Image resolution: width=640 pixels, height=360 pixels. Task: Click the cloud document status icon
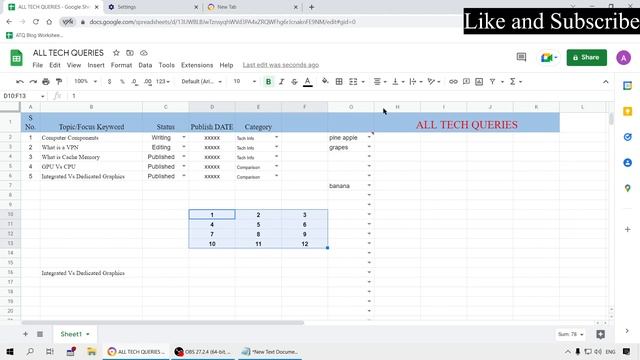tap(144, 53)
